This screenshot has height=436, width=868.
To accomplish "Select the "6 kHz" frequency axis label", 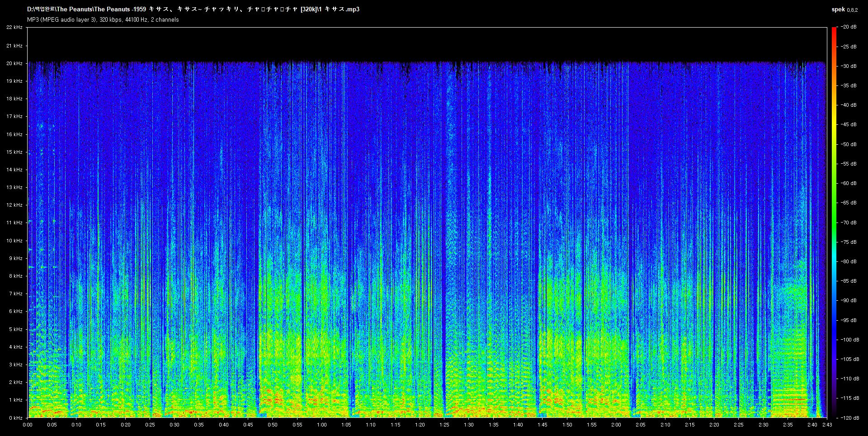I will [16, 311].
